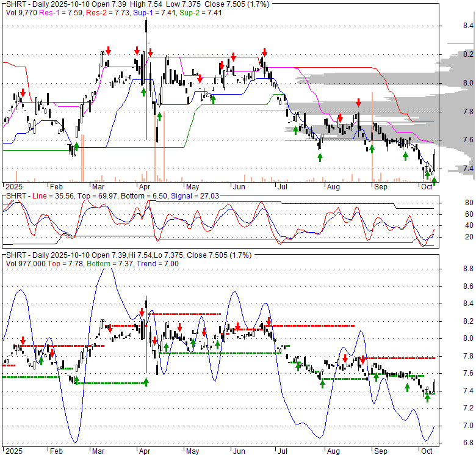Image resolution: width=476 pixels, height=455 pixels.
Task: Select the red down arrow in early January, bottom chart
Action: [x=23, y=341]
